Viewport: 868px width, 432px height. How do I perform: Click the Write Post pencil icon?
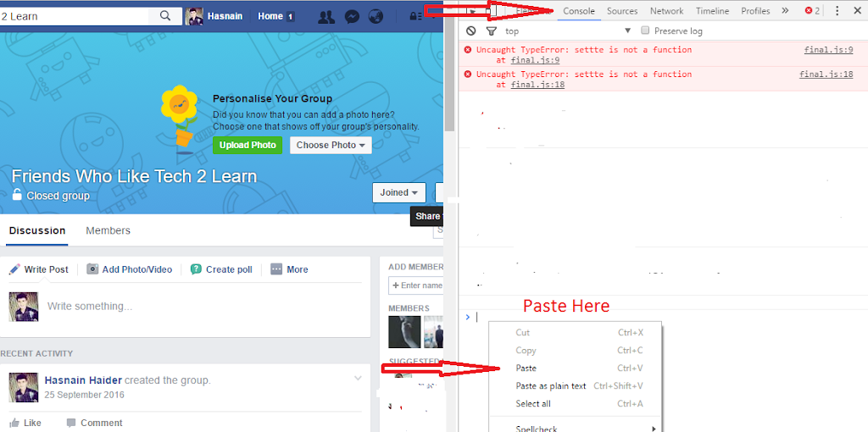point(15,269)
